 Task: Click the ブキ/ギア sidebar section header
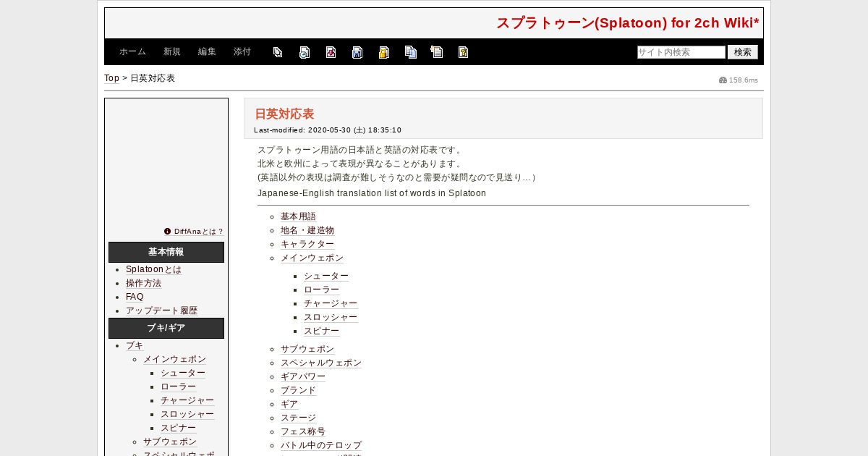[166, 329]
